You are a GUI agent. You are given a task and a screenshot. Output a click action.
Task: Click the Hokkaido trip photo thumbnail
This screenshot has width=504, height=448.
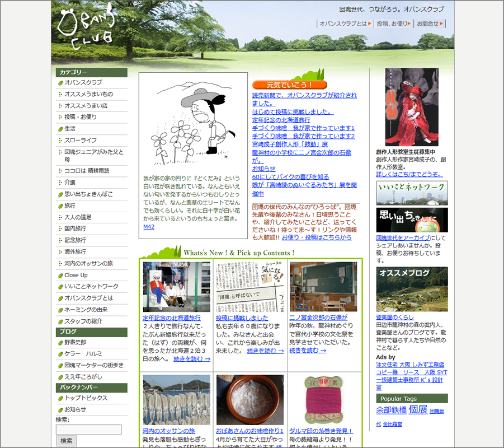click(176, 287)
